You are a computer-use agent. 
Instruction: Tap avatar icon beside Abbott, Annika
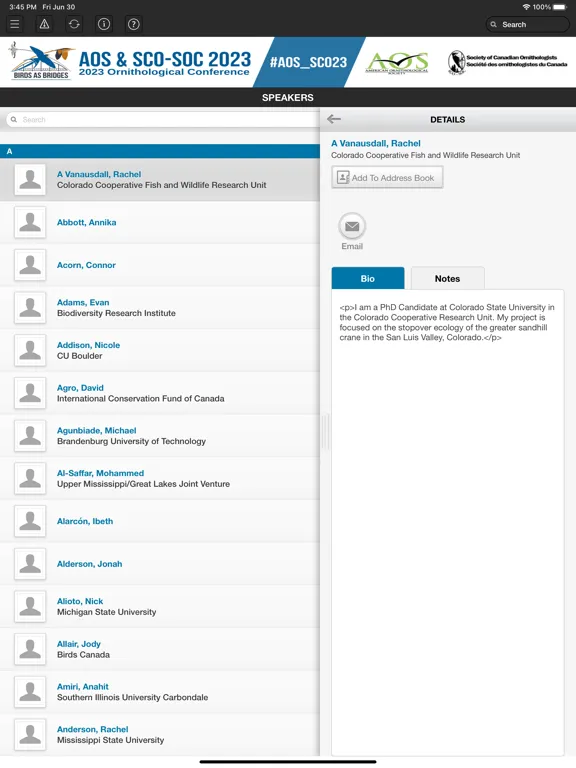(30, 222)
